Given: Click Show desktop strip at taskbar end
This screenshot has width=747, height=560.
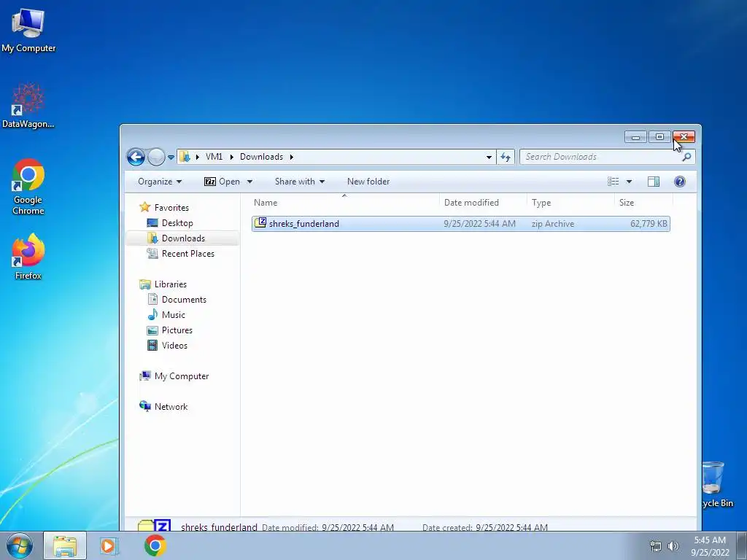Looking at the screenshot, I should (742, 546).
